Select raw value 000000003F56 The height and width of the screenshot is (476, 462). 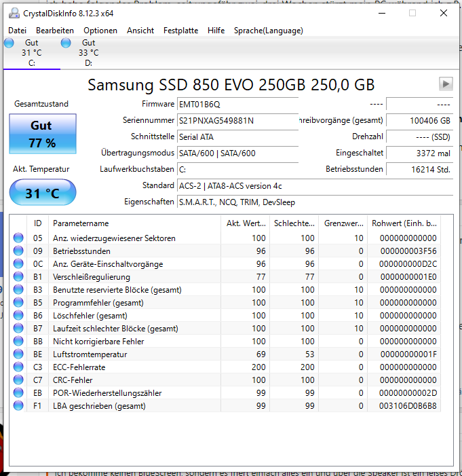click(x=408, y=251)
